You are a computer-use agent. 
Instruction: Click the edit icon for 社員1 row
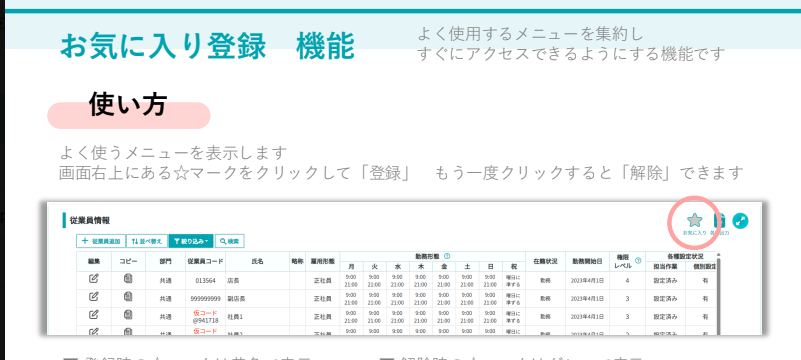coord(93,315)
